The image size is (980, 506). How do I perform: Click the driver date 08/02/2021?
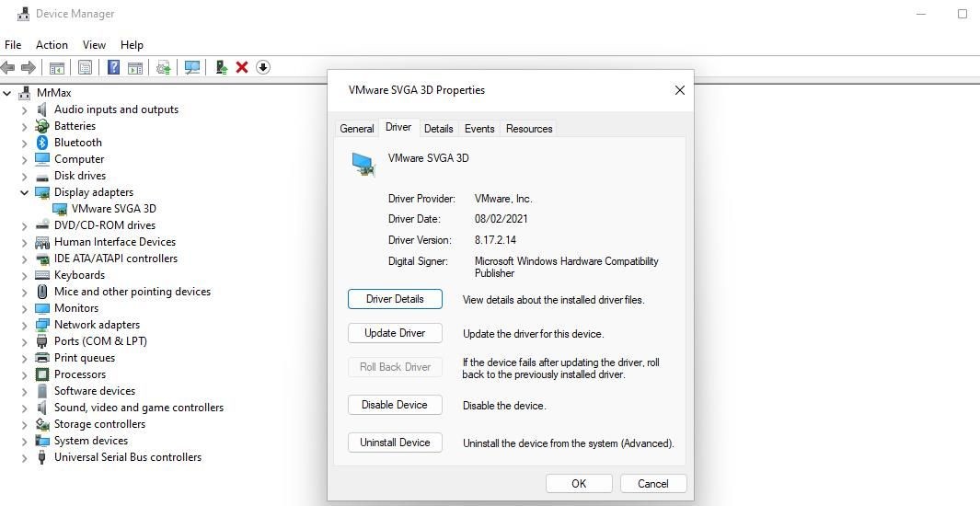click(501, 219)
